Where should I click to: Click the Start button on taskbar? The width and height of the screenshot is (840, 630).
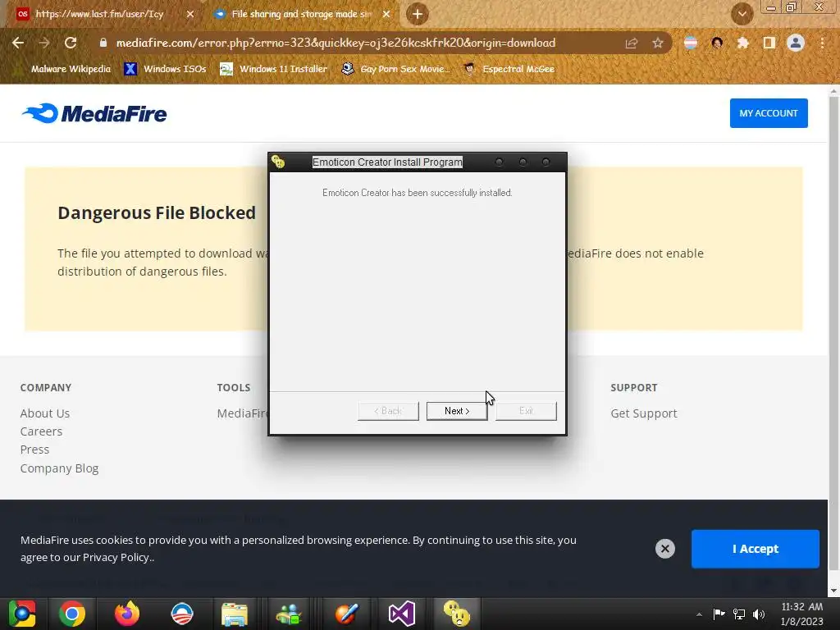22,614
